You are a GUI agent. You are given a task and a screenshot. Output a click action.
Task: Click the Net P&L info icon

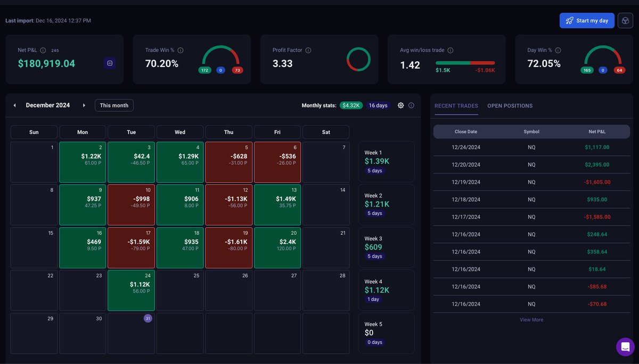tap(43, 50)
